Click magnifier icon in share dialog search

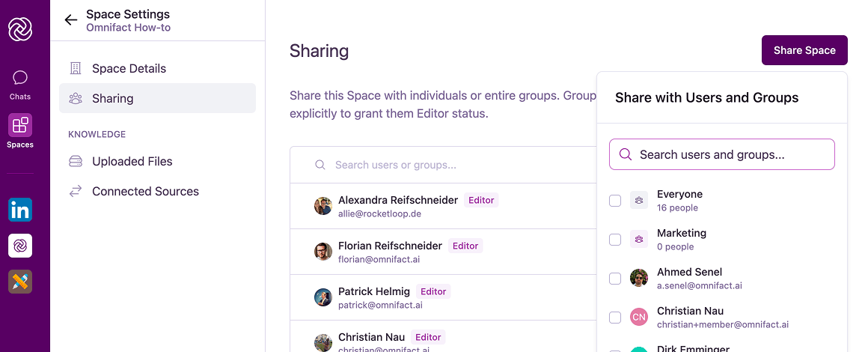(626, 154)
